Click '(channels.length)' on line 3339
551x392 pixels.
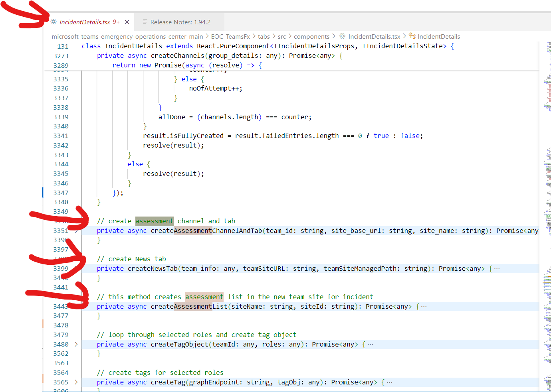(x=229, y=117)
